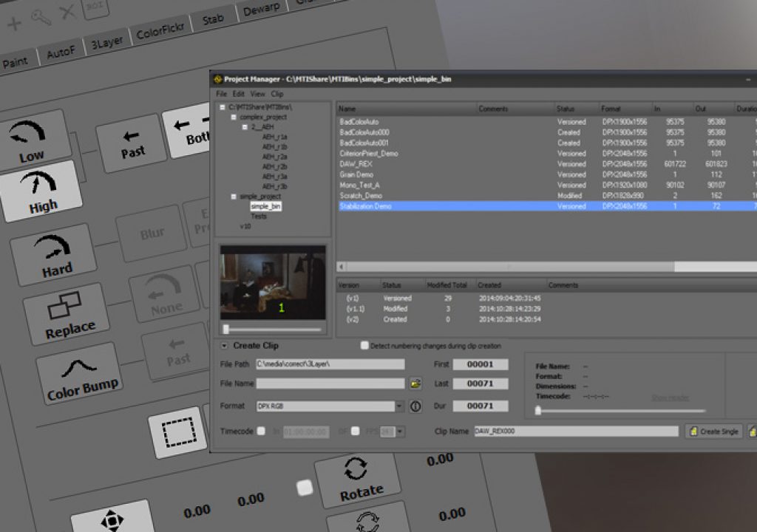Collapse the 2__AEH tree node
This screenshot has height=532, width=757.
click(245, 127)
